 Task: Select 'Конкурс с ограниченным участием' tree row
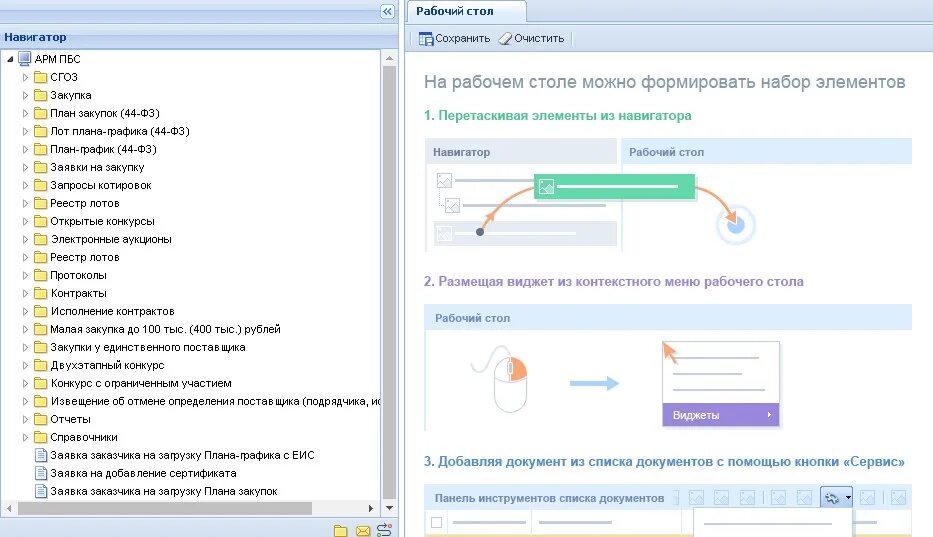(x=190, y=383)
